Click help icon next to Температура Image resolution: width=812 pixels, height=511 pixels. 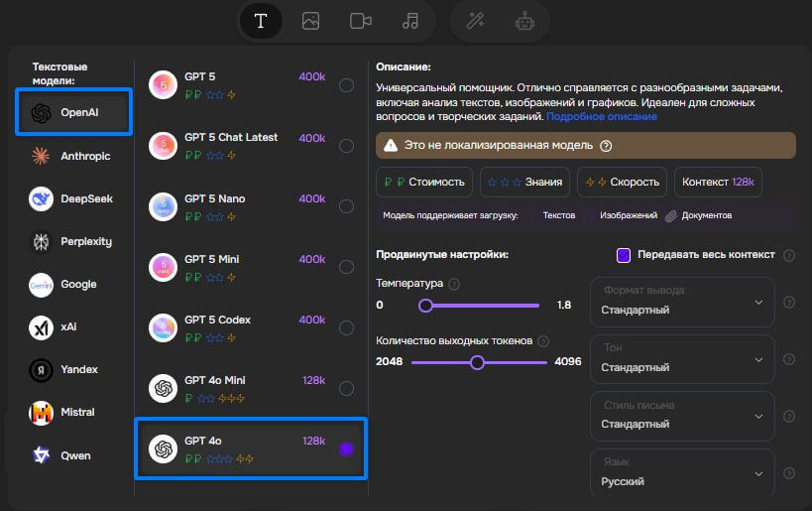click(454, 285)
